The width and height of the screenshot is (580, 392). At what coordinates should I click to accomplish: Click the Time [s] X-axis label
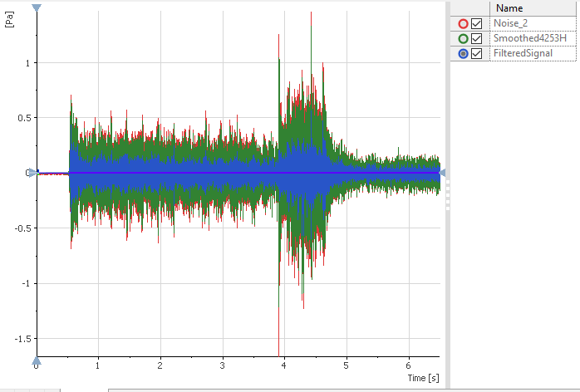(422, 378)
